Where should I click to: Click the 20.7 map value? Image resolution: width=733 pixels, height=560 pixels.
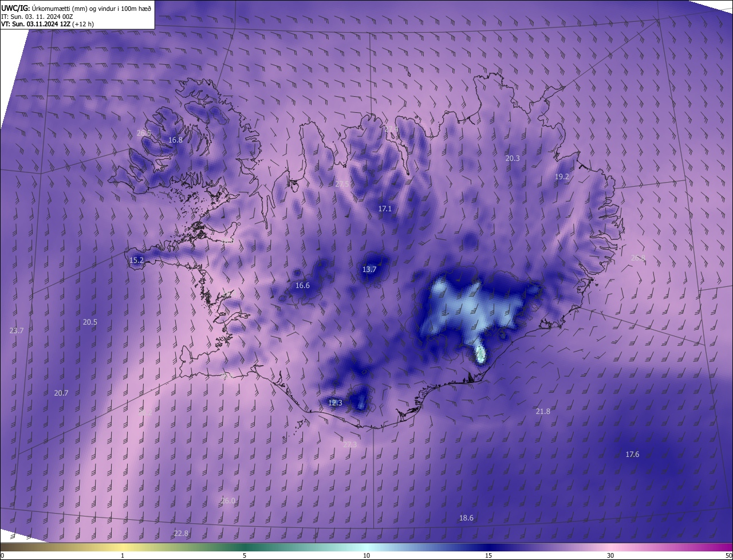click(x=61, y=393)
